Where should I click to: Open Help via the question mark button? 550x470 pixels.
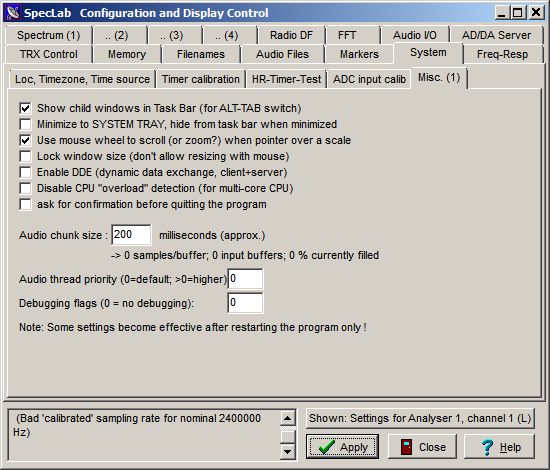[x=499, y=446]
